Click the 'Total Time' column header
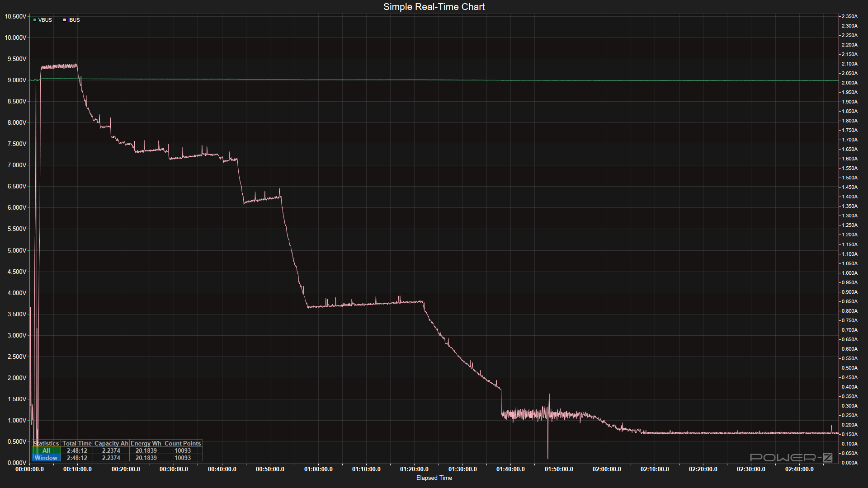868x488 pixels. 77,443
